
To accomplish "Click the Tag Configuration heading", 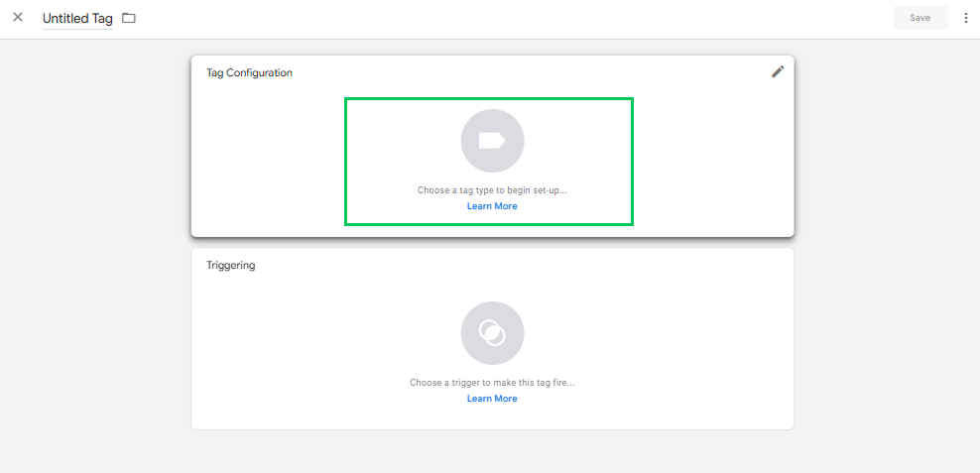I will 249,73.
